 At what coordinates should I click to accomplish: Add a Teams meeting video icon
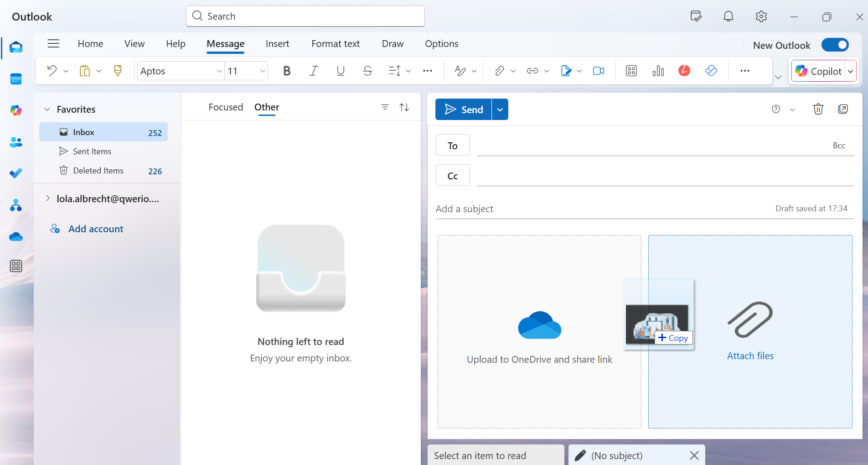coord(599,71)
